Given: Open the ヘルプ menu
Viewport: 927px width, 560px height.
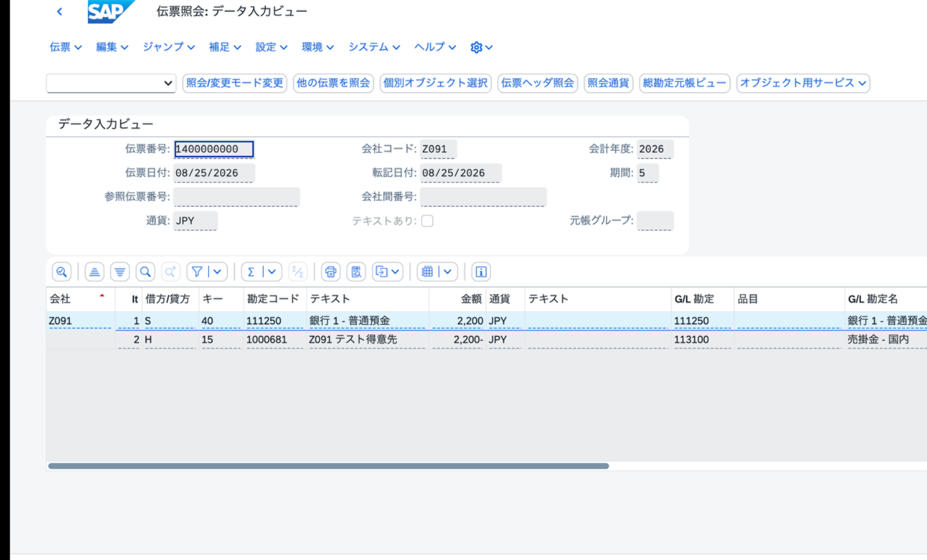Looking at the screenshot, I should 435,47.
